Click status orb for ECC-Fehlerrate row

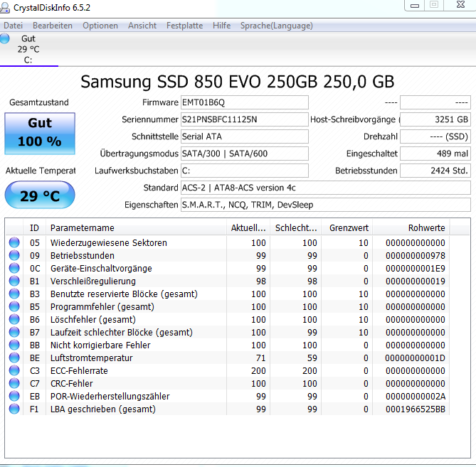(x=14, y=370)
